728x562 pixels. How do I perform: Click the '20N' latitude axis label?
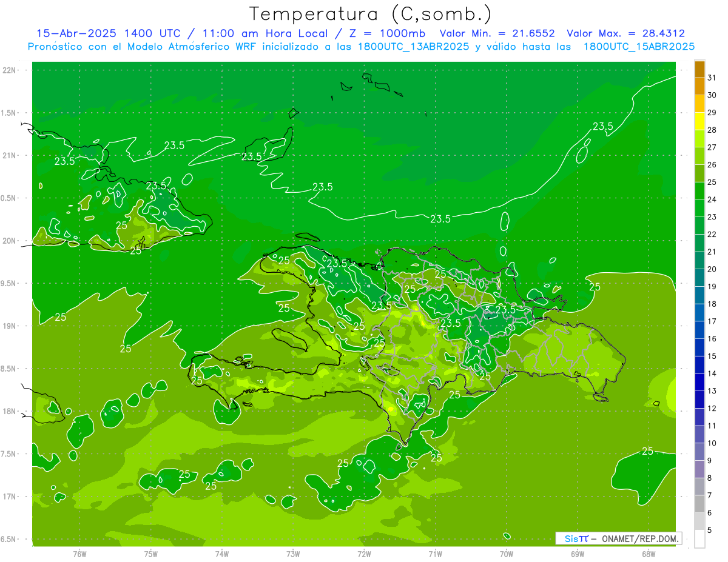pos(9,241)
